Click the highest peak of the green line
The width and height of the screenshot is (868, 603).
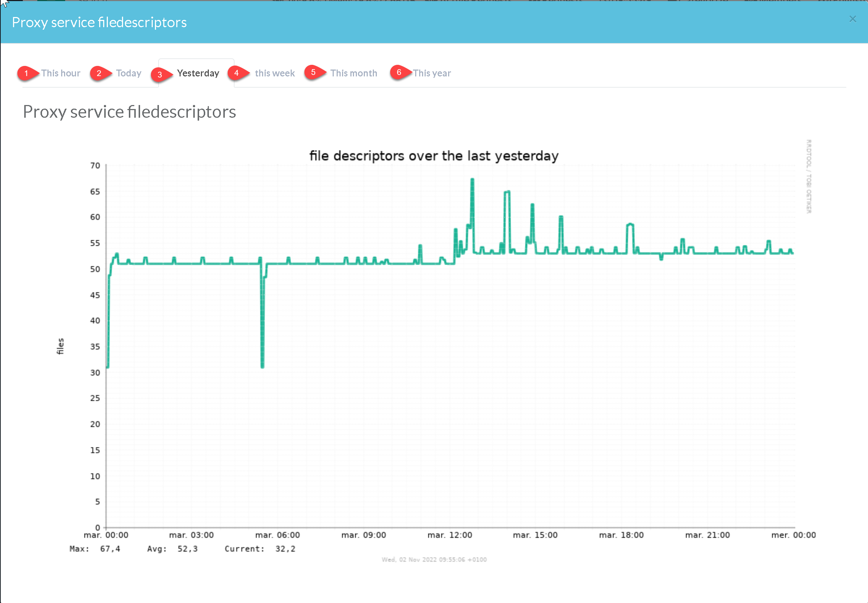[472, 180]
